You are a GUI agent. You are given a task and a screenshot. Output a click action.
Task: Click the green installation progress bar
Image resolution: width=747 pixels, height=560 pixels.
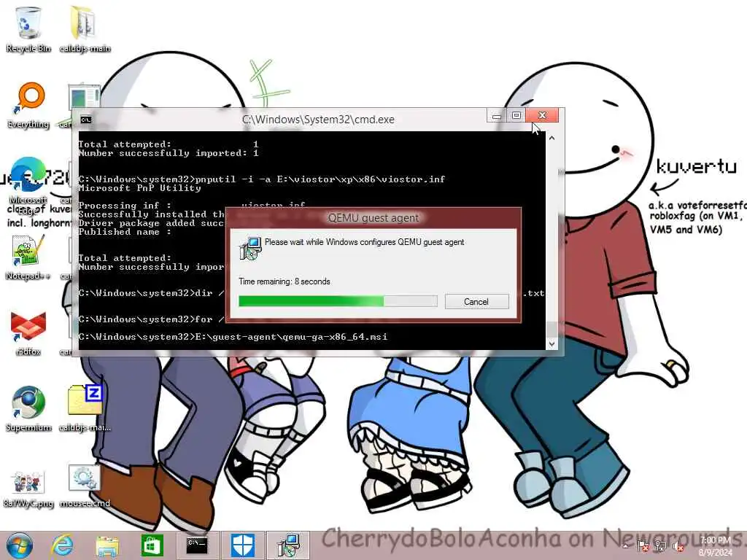(x=338, y=301)
